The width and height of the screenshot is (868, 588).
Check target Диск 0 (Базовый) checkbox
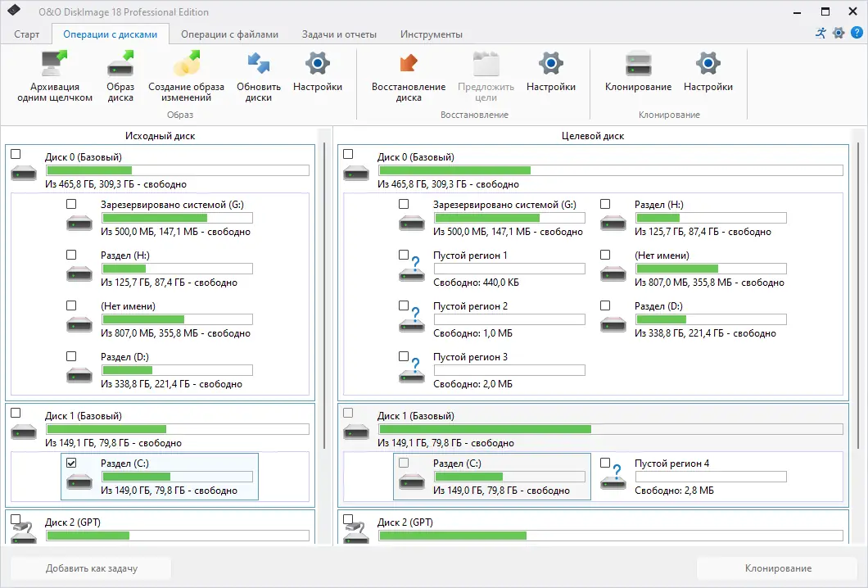348,154
